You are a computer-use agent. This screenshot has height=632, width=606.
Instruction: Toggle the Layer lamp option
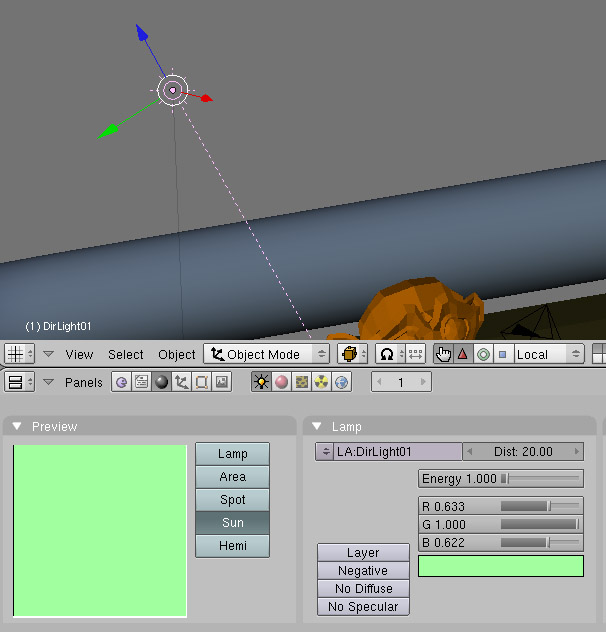[363, 553]
